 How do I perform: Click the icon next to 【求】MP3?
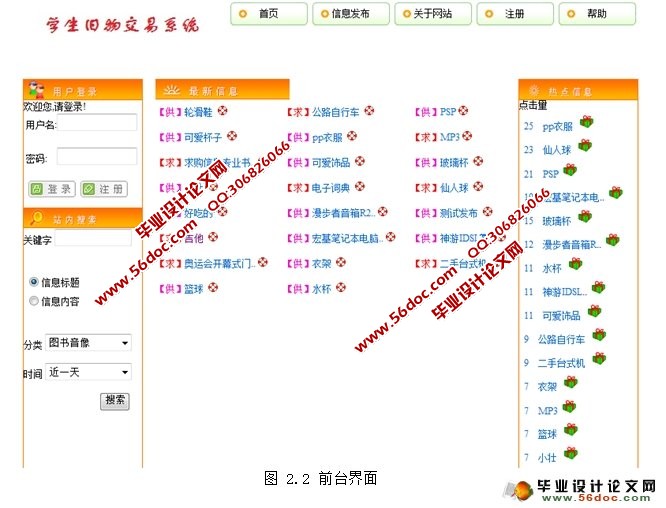tap(467, 136)
